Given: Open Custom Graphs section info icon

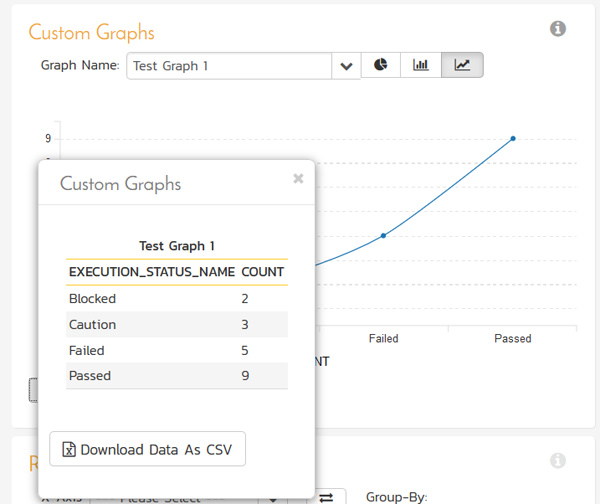Looking at the screenshot, I should click(558, 29).
